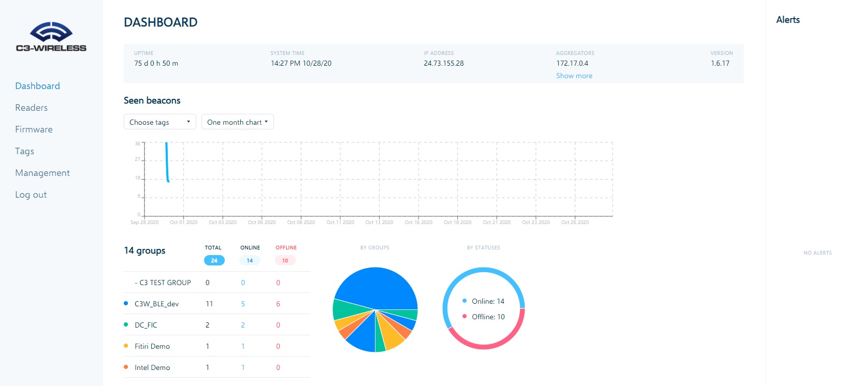Select the C3 TEST GROUP row

(x=217, y=283)
